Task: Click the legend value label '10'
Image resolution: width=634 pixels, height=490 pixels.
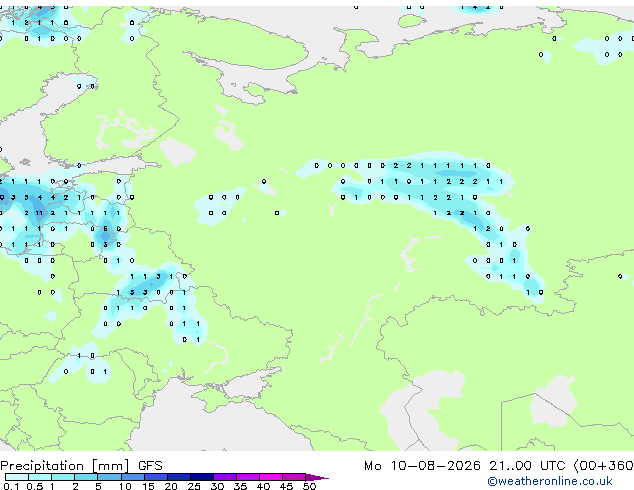Action: pos(125,486)
